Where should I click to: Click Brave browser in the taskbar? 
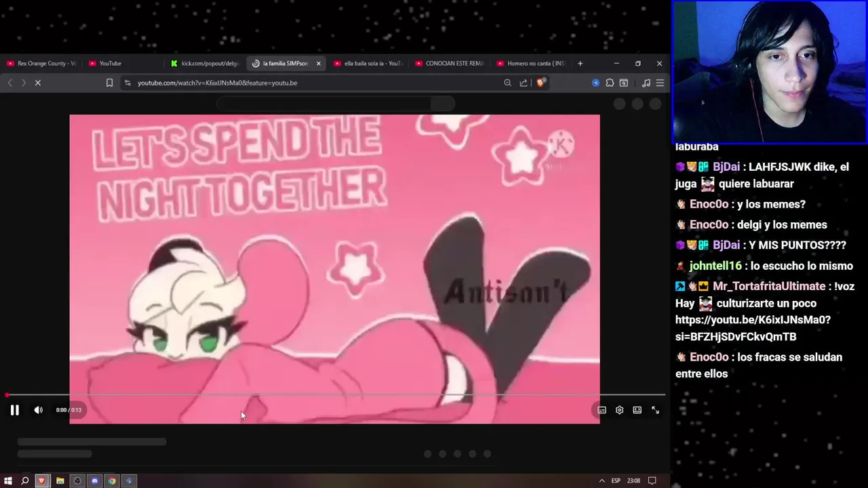[42, 481]
